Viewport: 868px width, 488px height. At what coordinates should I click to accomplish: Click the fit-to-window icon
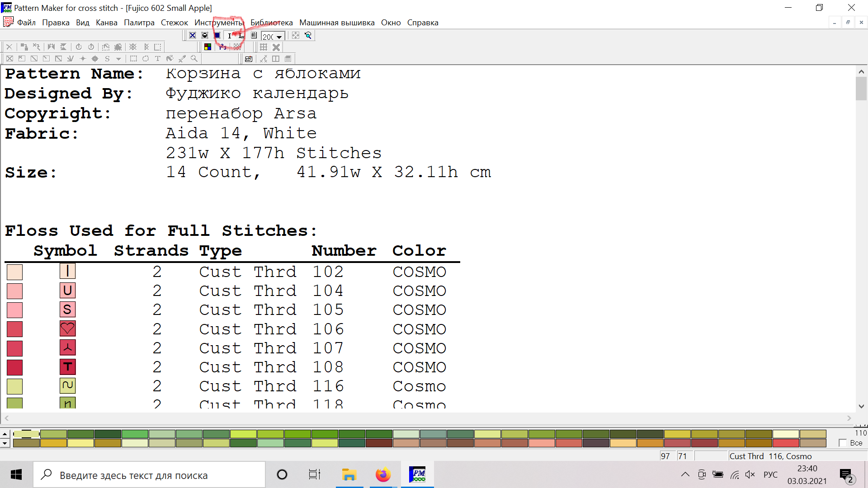point(296,35)
